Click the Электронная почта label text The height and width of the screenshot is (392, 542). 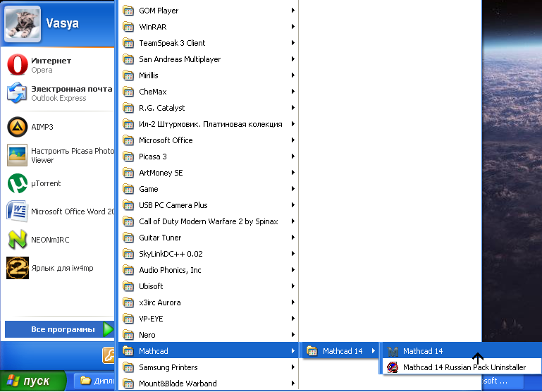72,89
